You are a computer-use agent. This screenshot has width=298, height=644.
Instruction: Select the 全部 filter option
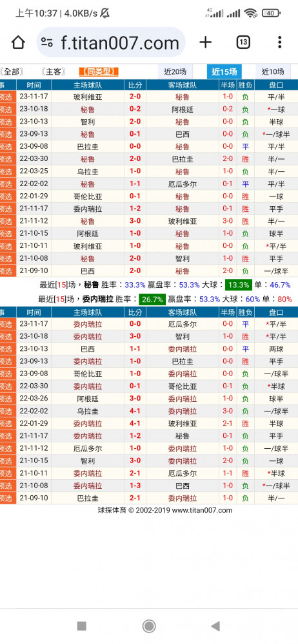[12, 72]
